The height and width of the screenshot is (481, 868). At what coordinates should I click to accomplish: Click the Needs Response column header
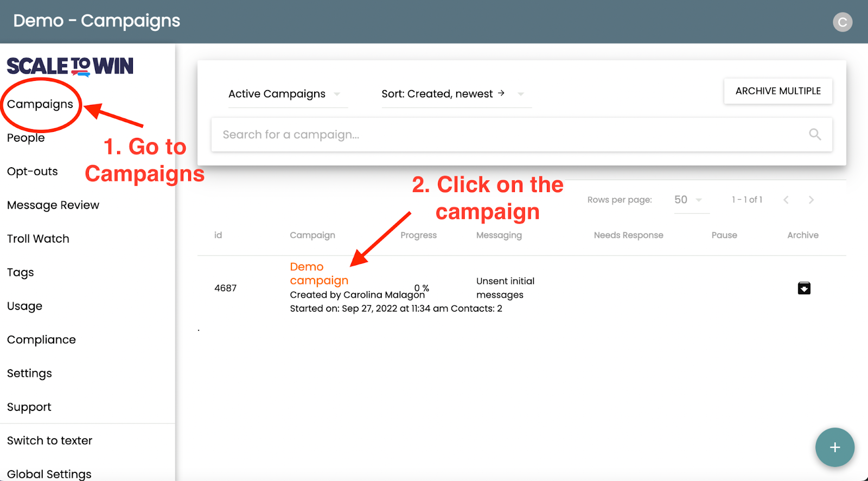pyautogui.click(x=628, y=235)
